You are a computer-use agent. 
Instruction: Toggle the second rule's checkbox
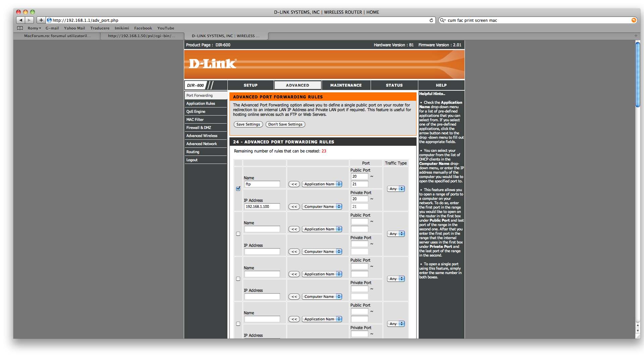(238, 234)
